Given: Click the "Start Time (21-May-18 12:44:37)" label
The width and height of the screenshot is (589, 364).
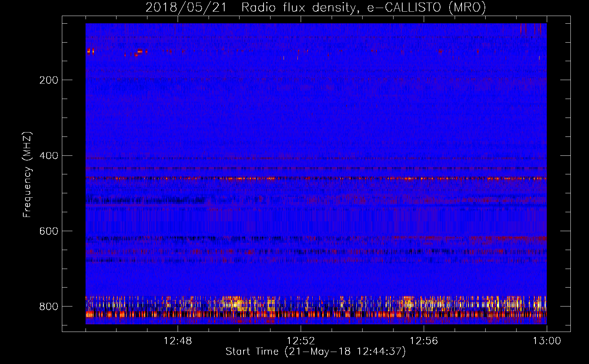Looking at the screenshot, I should point(316,352).
